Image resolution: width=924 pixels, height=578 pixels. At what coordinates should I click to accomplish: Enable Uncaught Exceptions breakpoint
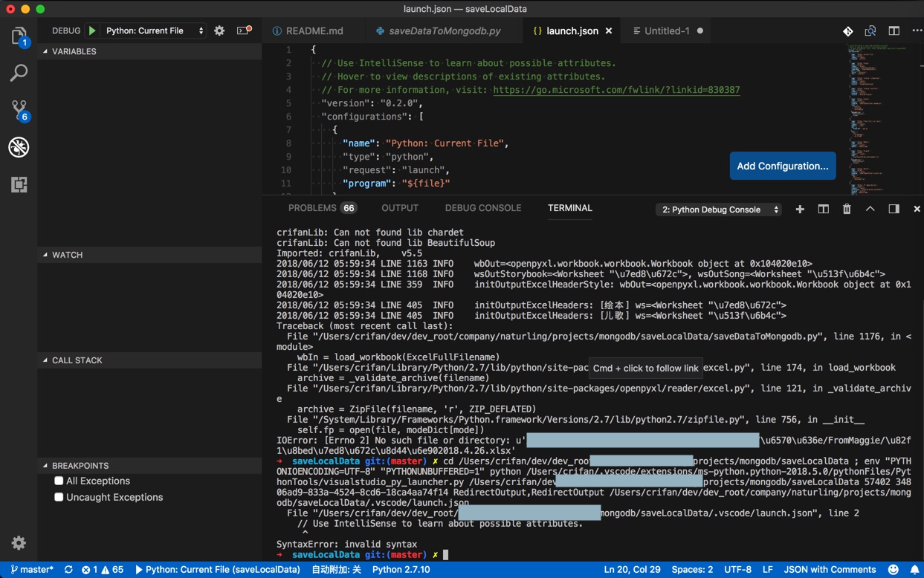click(x=59, y=497)
